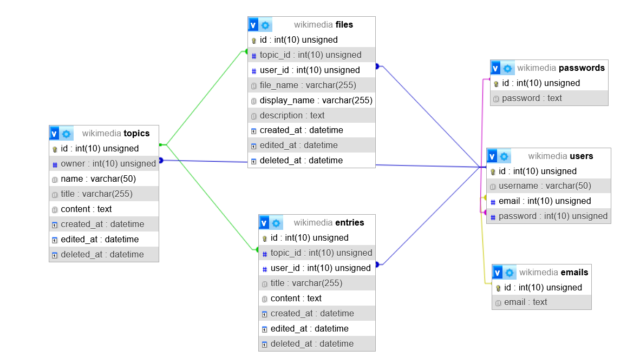Viewport: 640px width, 364px height.
Task: Collapse the files table using the V button
Action: coord(253,25)
